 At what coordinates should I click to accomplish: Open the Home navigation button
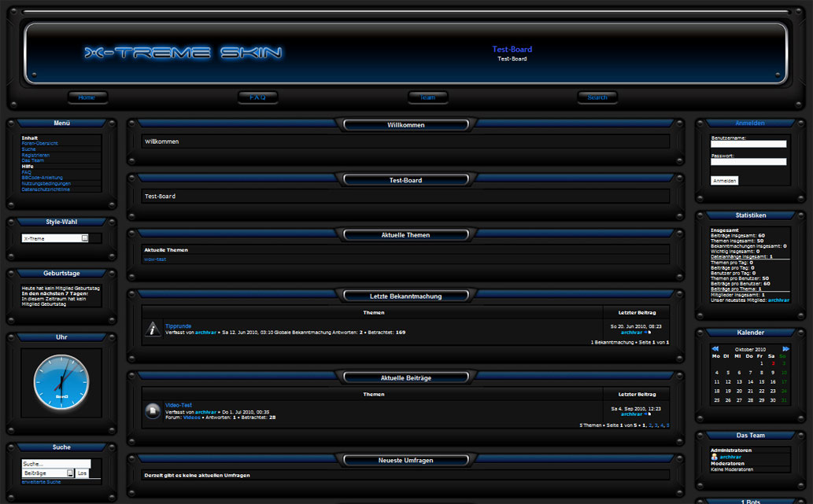[x=87, y=97]
